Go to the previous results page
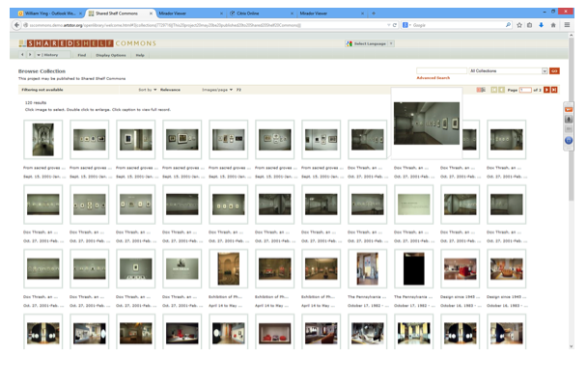The height and width of the screenshot is (383, 588). [x=501, y=90]
